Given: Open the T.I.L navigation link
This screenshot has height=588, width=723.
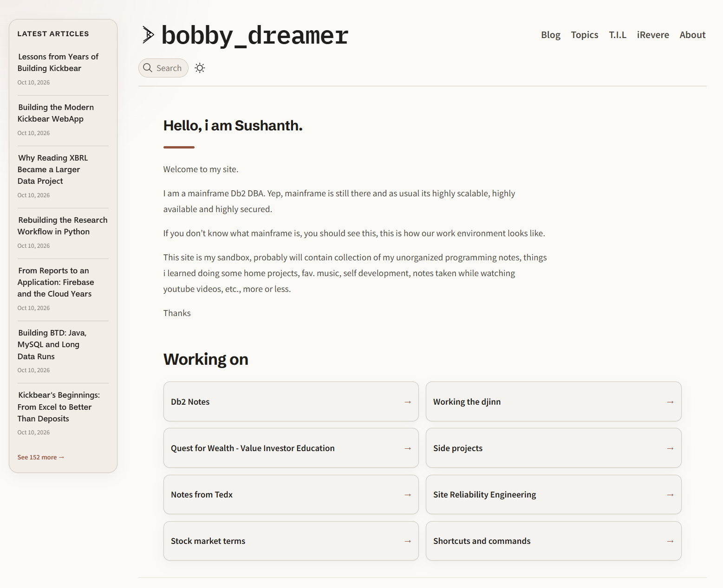Looking at the screenshot, I should click(x=618, y=35).
